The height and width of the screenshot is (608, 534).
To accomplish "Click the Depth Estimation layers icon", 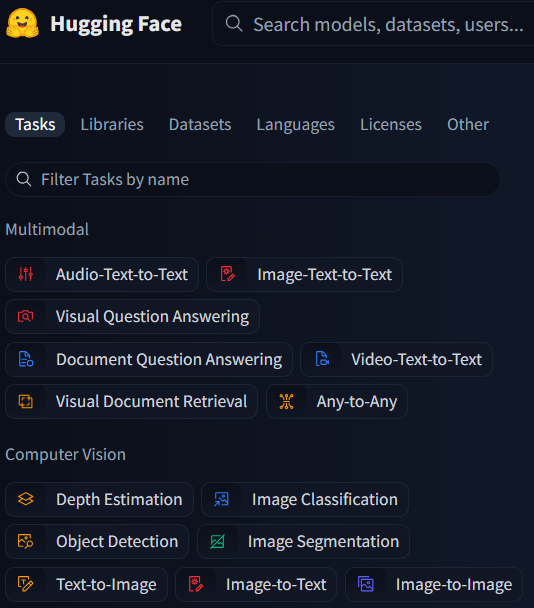I will (26, 499).
